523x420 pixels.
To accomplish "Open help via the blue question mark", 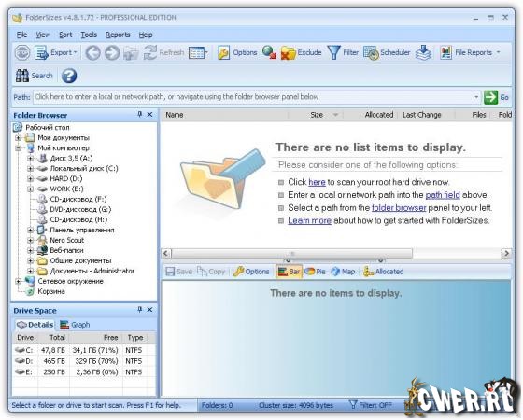I will pyautogui.click(x=69, y=76).
